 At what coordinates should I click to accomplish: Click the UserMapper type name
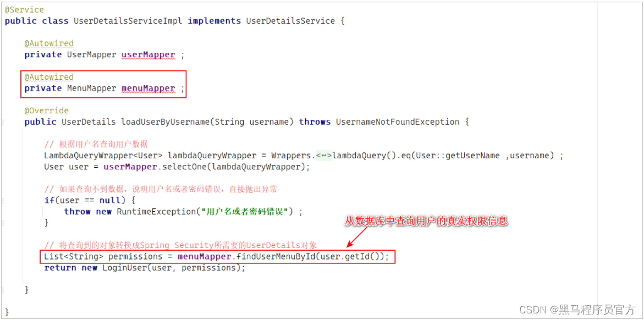point(92,54)
